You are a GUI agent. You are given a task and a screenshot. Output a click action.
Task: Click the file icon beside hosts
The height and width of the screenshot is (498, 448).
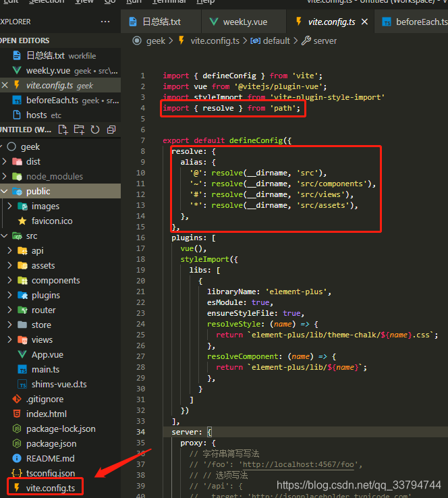[x=17, y=115]
